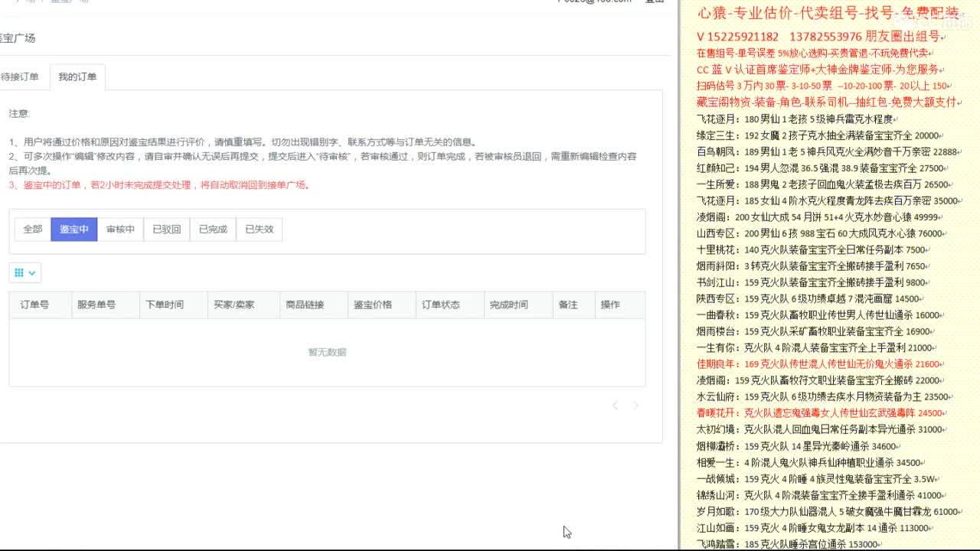This screenshot has height=551, width=980.
Task: Click the next page arrow
Action: tap(635, 406)
